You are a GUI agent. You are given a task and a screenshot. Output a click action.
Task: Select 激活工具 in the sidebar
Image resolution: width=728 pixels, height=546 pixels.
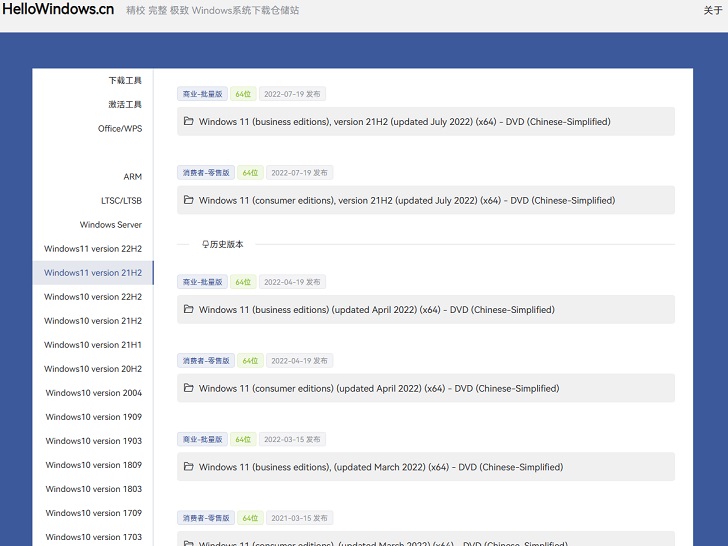pyautogui.click(x=125, y=104)
